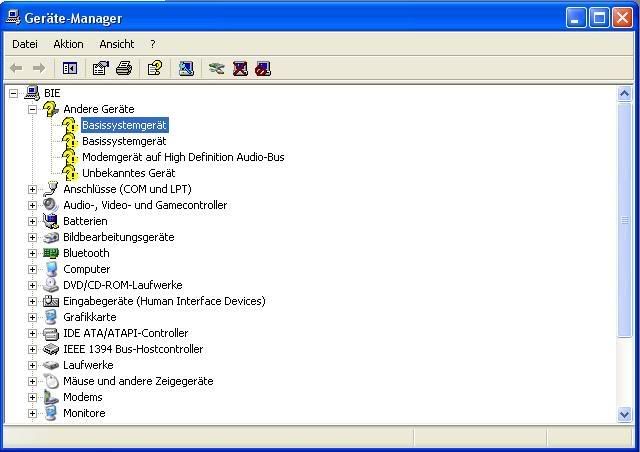Expand the Monitore category
The width and height of the screenshot is (640, 452).
32,413
